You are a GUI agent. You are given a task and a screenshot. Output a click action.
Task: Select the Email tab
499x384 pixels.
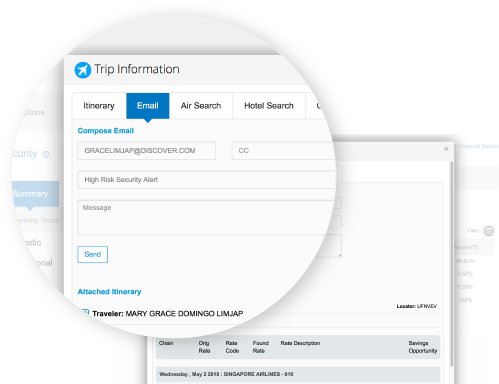pos(148,106)
